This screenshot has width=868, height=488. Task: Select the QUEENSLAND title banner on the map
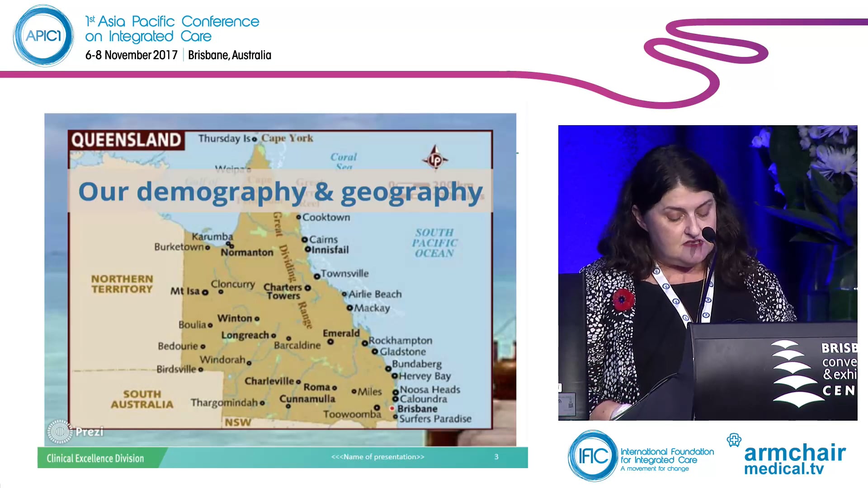point(127,139)
